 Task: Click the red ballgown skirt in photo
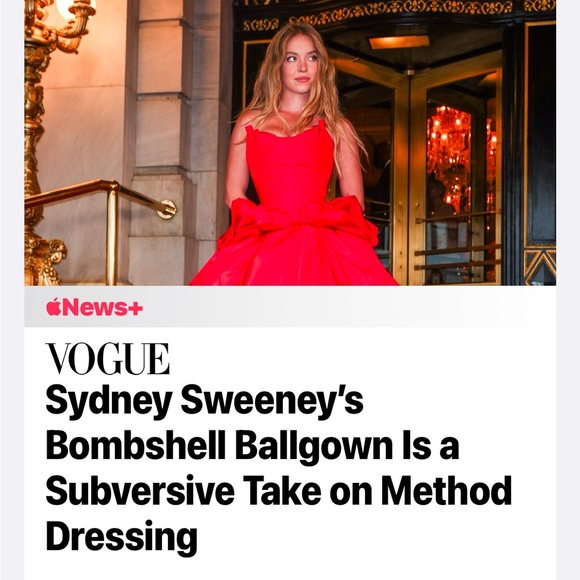pos(294,252)
